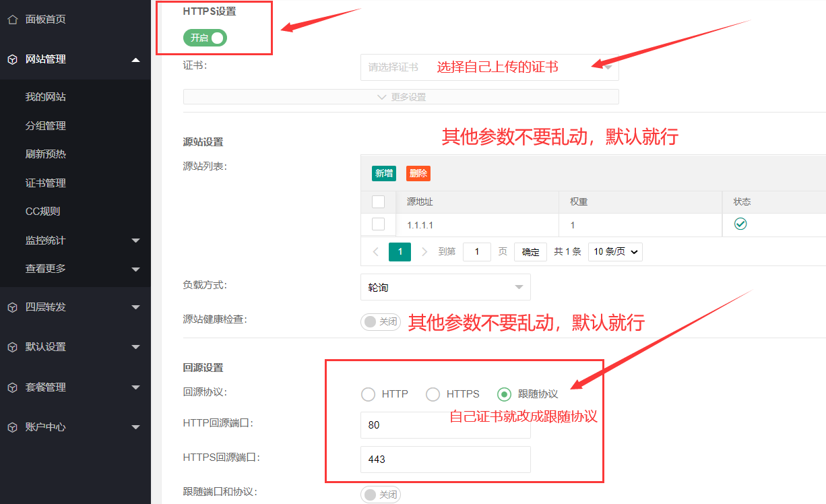Expand 监控统计 submenu
Image resolution: width=826 pixels, height=504 pixels.
click(x=135, y=241)
